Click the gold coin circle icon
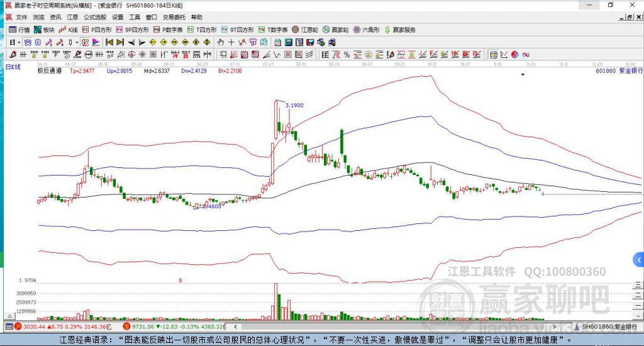The width and height of the screenshot is (644, 346). 369,54
